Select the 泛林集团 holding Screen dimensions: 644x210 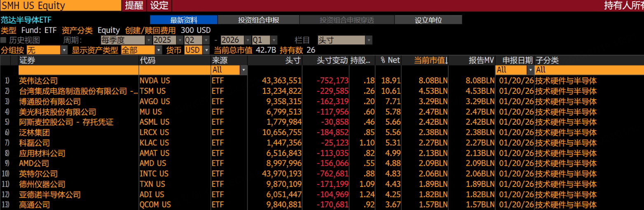point(34,133)
